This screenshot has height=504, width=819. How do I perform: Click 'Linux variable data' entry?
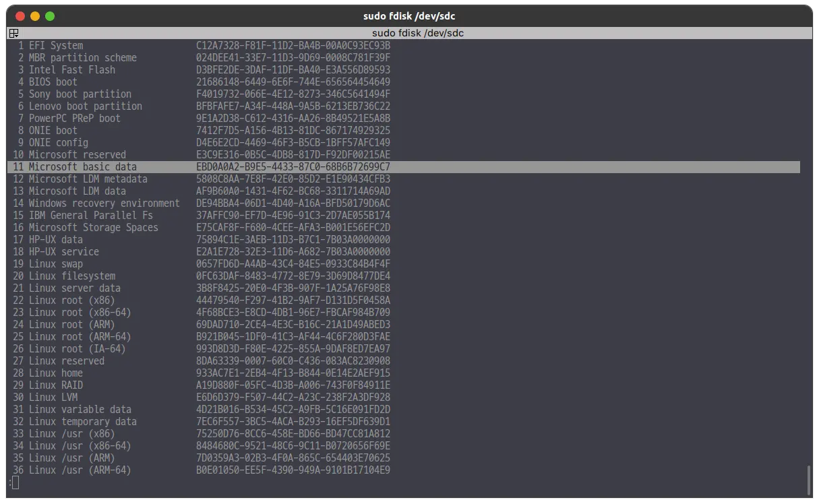[80, 410]
